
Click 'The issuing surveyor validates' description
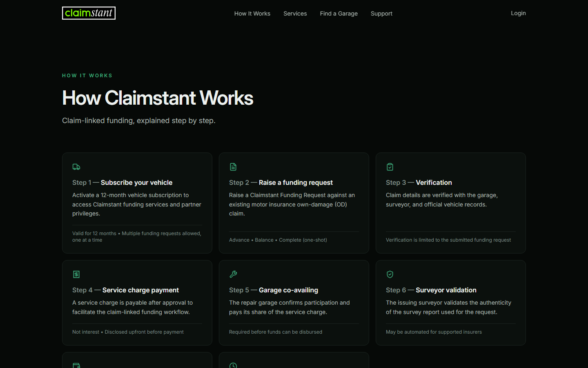point(448,307)
